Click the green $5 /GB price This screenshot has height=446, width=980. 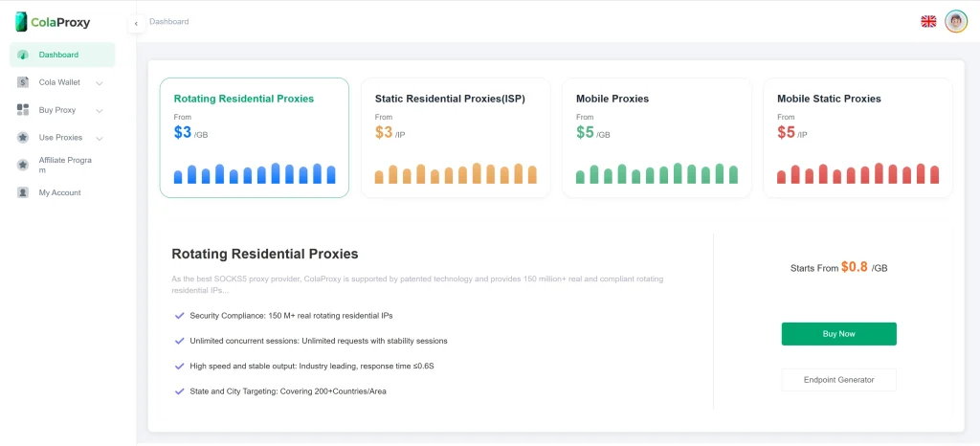click(x=593, y=132)
